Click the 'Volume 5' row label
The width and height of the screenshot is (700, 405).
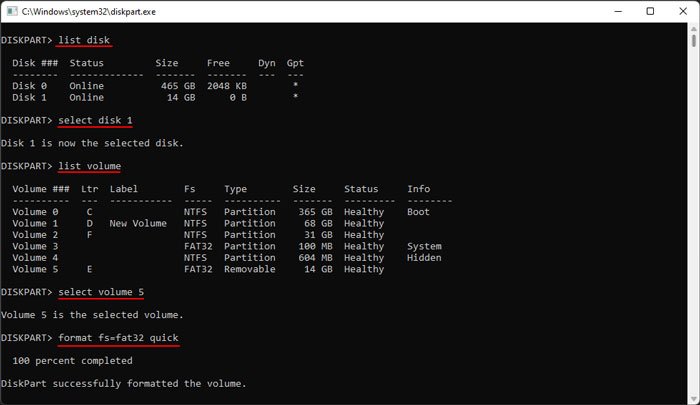pyautogui.click(x=35, y=269)
